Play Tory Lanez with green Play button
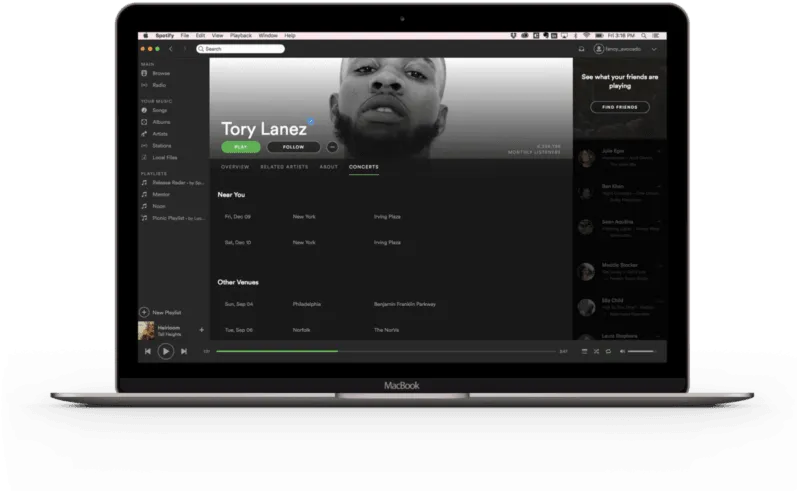The image size is (797, 491). pyautogui.click(x=241, y=147)
